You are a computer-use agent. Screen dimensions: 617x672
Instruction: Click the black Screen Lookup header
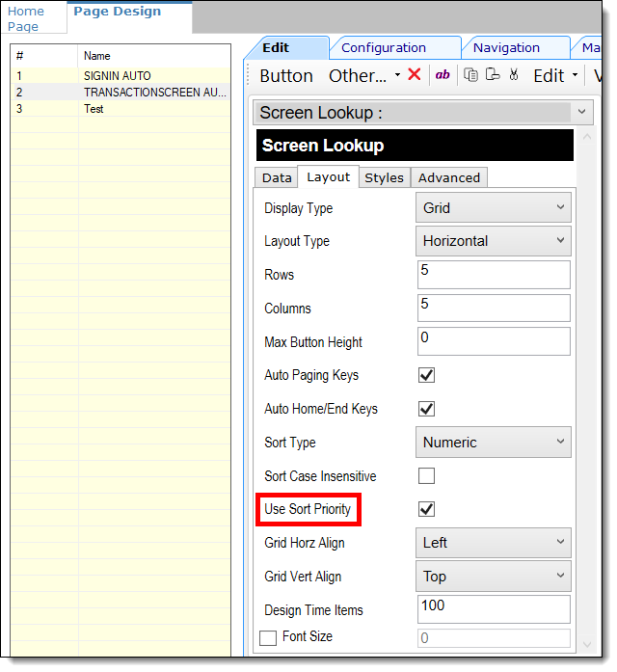[415, 146]
